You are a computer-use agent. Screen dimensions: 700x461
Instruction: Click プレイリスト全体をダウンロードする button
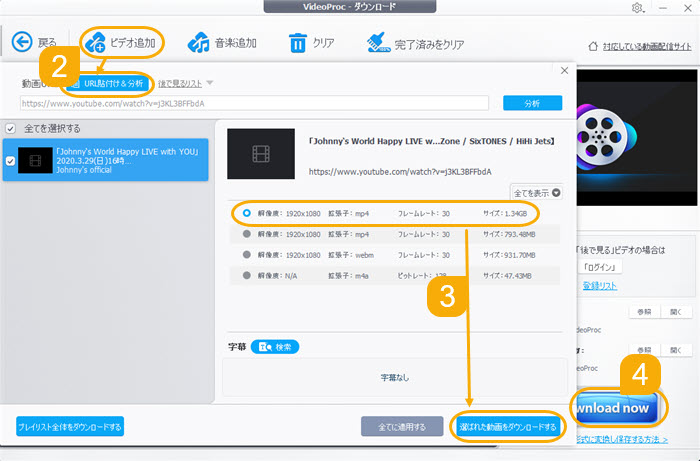coord(70,427)
